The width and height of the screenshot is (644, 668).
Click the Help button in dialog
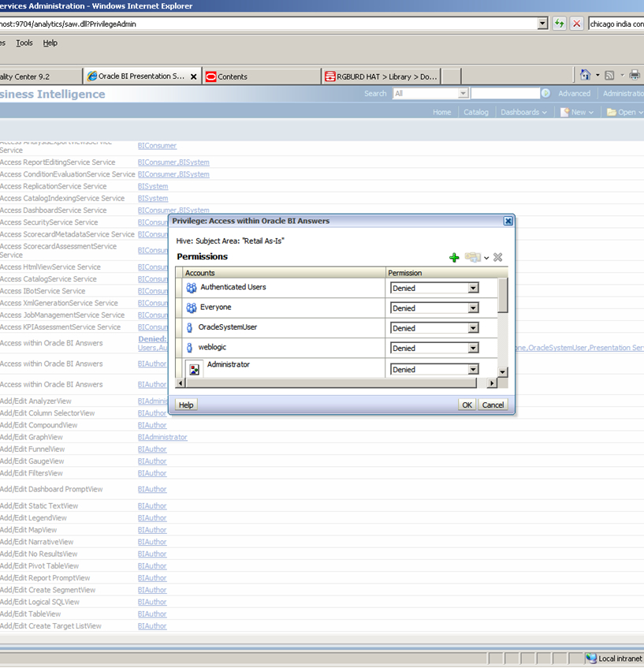click(186, 405)
